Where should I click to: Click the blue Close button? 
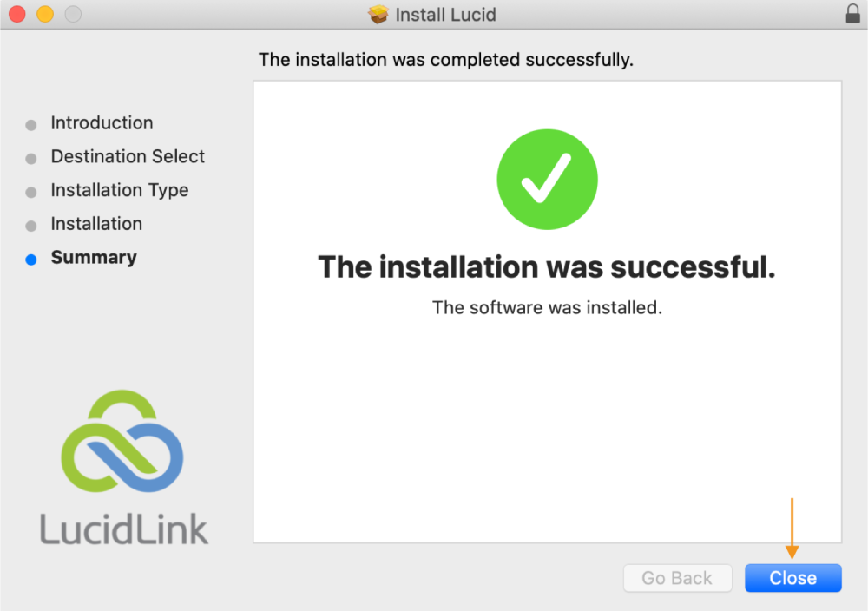click(x=792, y=578)
